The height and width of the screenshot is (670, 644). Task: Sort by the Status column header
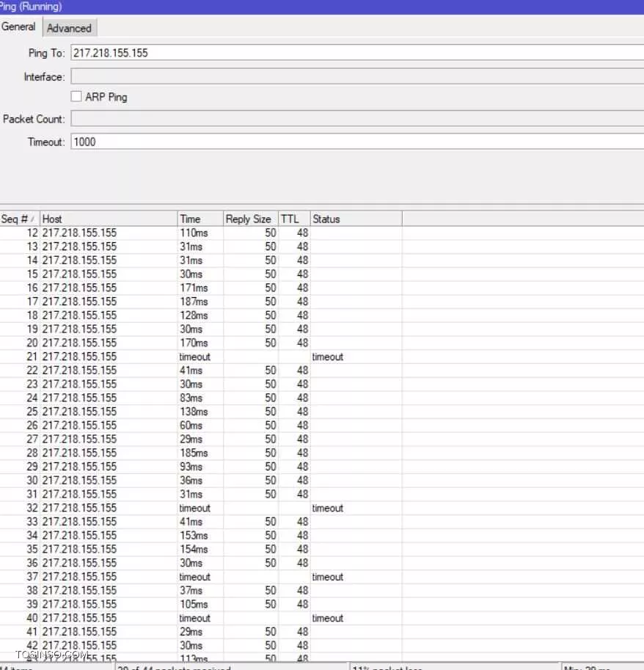point(355,219)
